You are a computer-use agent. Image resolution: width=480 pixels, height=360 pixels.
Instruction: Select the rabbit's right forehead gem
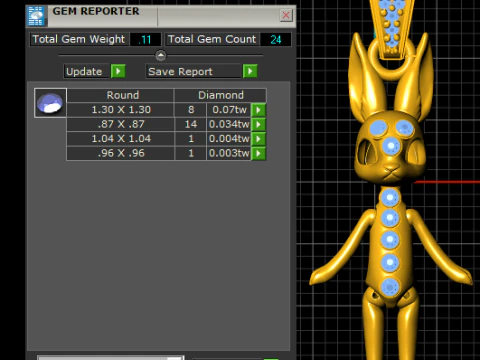[x=404, y=128]
